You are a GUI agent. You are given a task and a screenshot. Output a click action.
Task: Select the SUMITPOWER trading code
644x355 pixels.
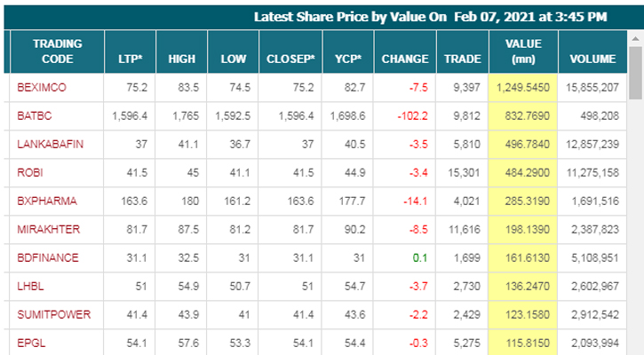(52, 315)
